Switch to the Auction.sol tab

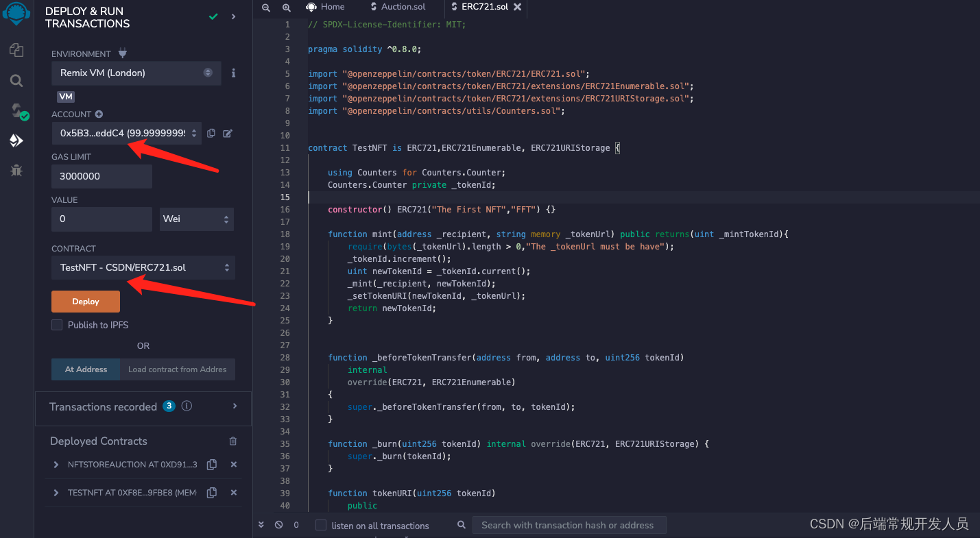[398, 7]
